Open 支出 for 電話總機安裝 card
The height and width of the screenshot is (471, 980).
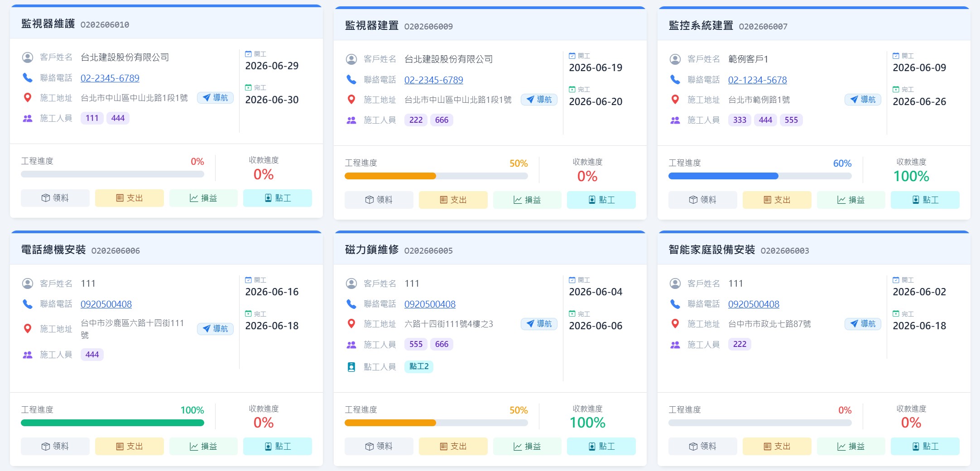130,446
